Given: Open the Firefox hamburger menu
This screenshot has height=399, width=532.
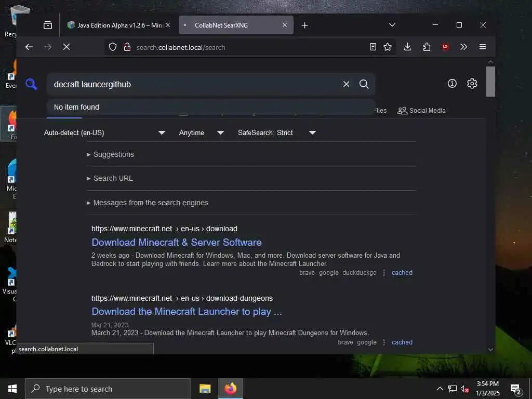Looking at the screenshot, I should (x=483, y=47).
